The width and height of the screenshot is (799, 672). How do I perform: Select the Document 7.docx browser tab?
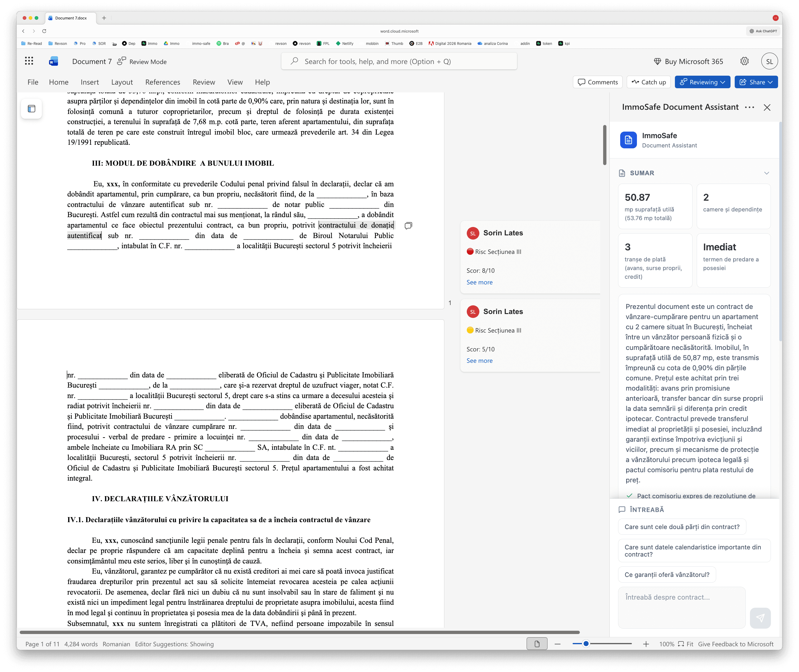[x=71, y=18]
